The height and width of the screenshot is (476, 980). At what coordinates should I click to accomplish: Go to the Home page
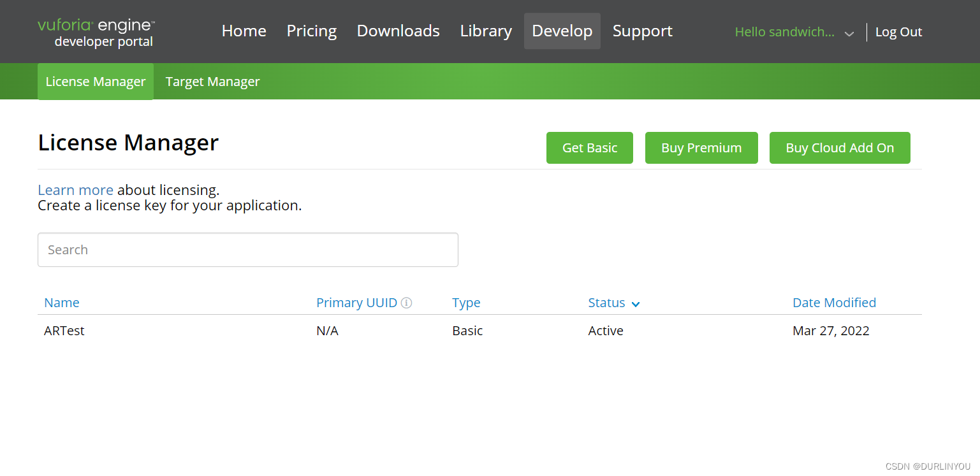point(244,31)
